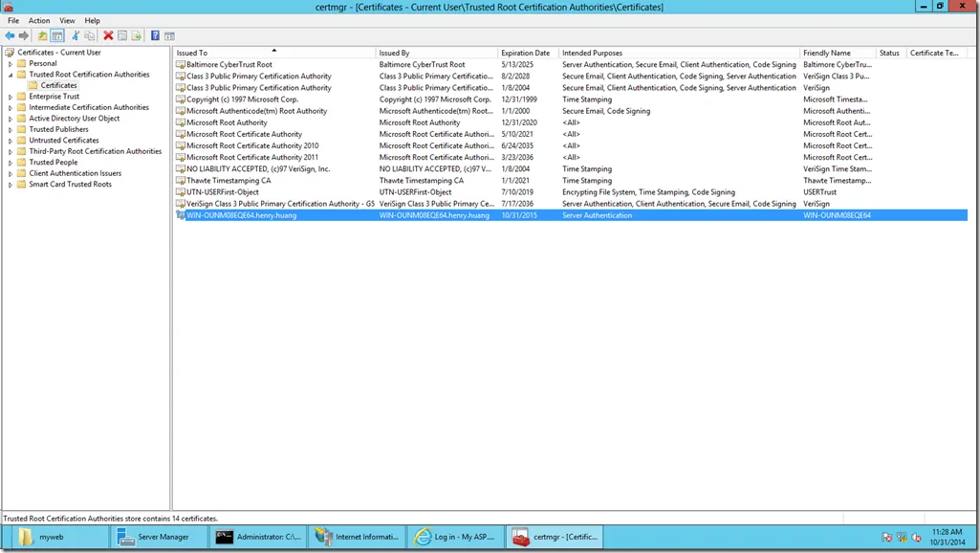Open the Action menu
The image size is (980, 553).
point(39,21)
